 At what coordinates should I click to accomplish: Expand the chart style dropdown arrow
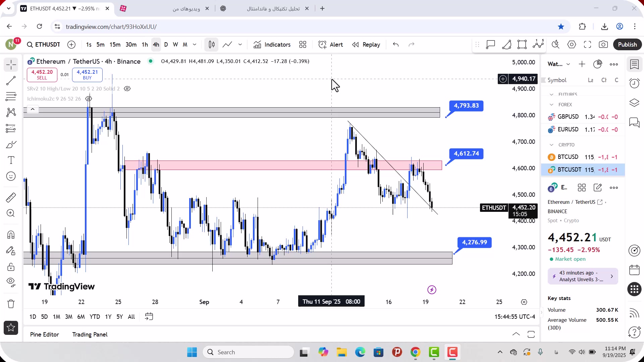pos(240,45)
